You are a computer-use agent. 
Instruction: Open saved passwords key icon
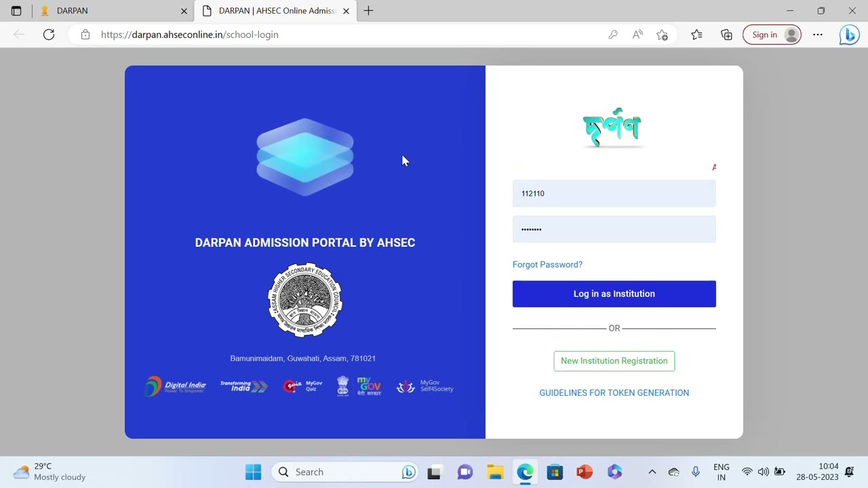(x=613, y=35)
